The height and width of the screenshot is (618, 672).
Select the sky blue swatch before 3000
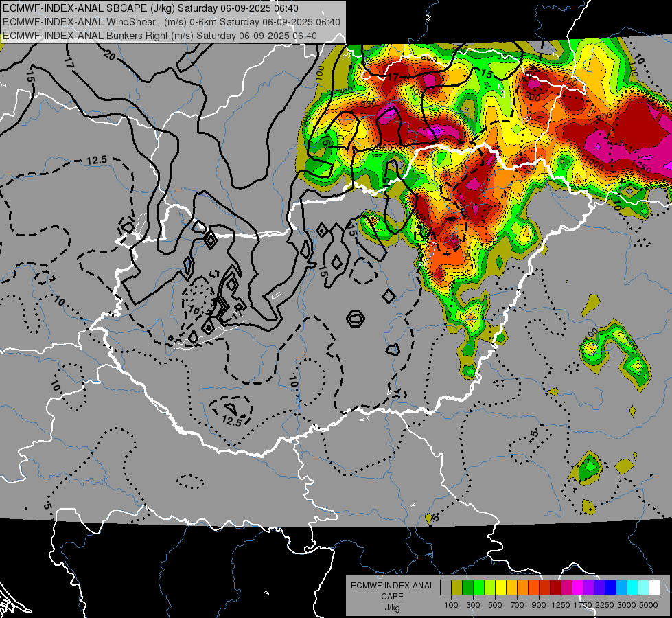click(621, 587)
